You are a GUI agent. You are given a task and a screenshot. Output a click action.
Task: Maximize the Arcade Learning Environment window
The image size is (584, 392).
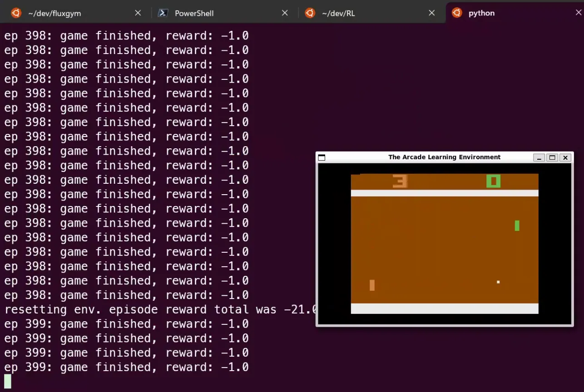tap(552, 157)
